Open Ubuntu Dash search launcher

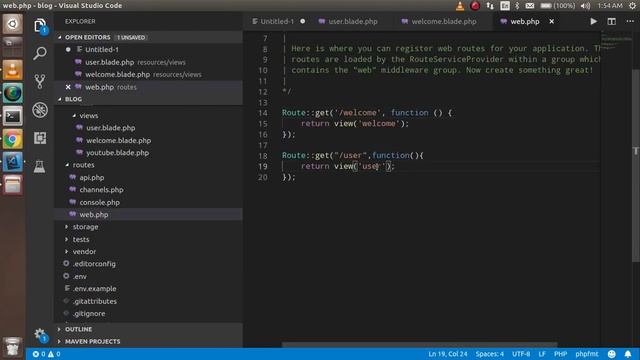pos(13,24)
